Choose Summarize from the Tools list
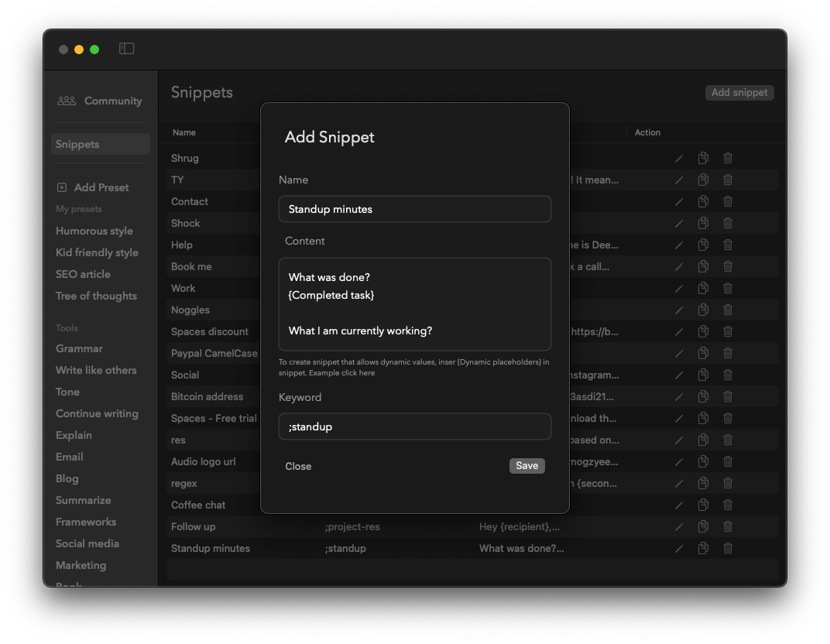 [x=83, y=500]
